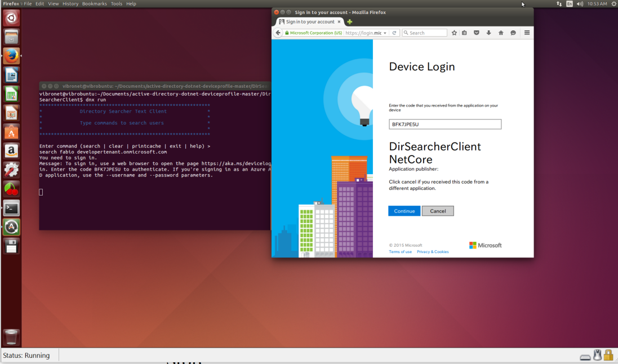Open the Terminal icon in launcher

pyautogui.click(x=11, y=208)
